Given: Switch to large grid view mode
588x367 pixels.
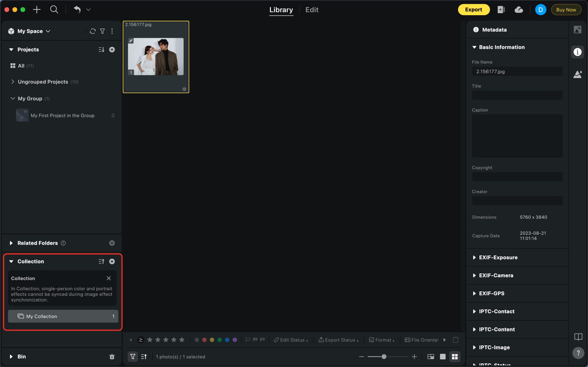Looking at the screenshot, I should 455,357.
